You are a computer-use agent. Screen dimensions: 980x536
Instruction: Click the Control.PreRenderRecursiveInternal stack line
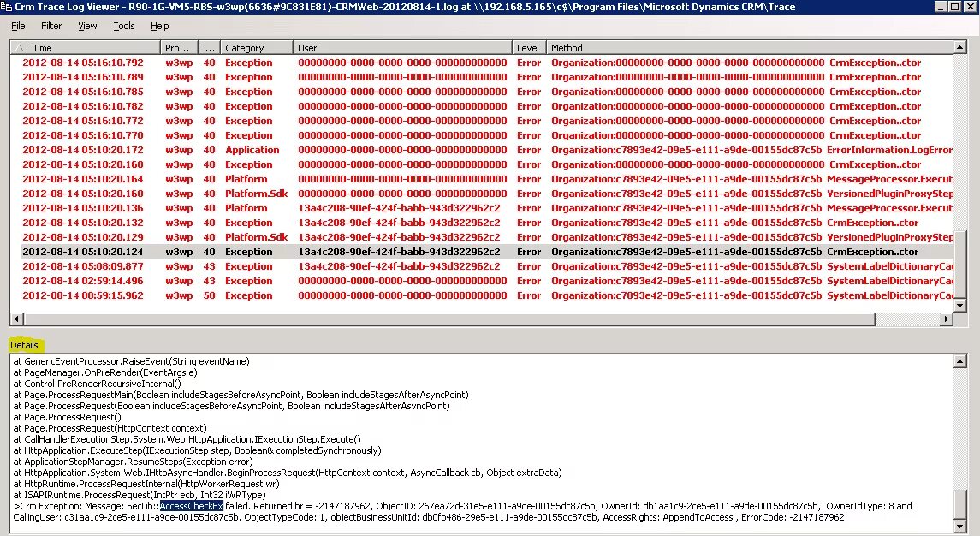(97, 384)
